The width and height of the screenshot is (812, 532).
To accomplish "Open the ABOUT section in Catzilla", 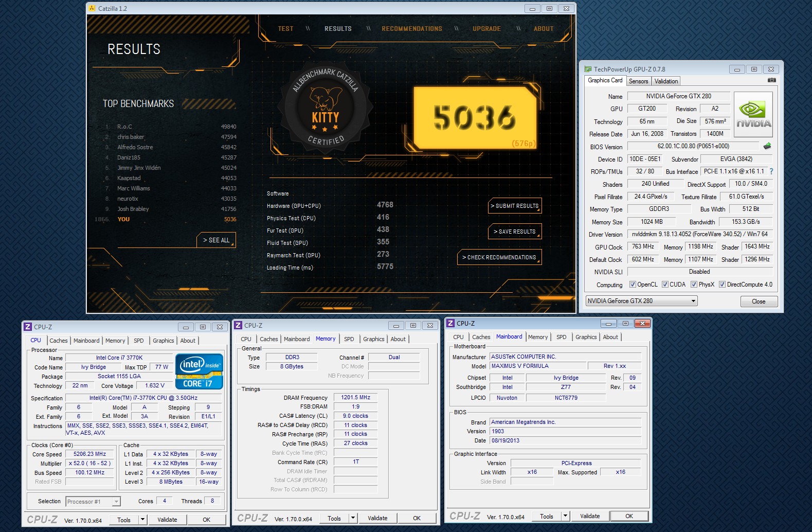I will pyautogui.click(x=544, y=29).
